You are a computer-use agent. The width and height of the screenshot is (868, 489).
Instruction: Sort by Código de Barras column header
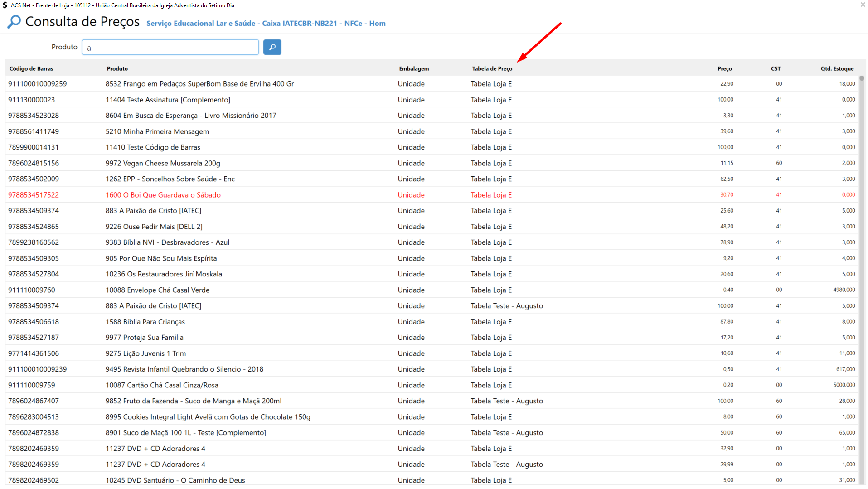(31, 68)
